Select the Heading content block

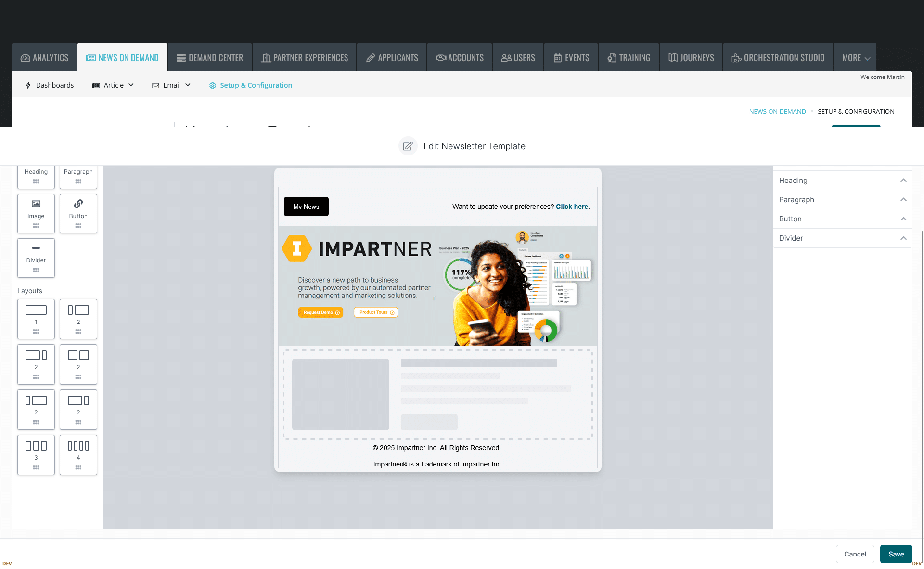pyautogui.click(x=36, y=177)
